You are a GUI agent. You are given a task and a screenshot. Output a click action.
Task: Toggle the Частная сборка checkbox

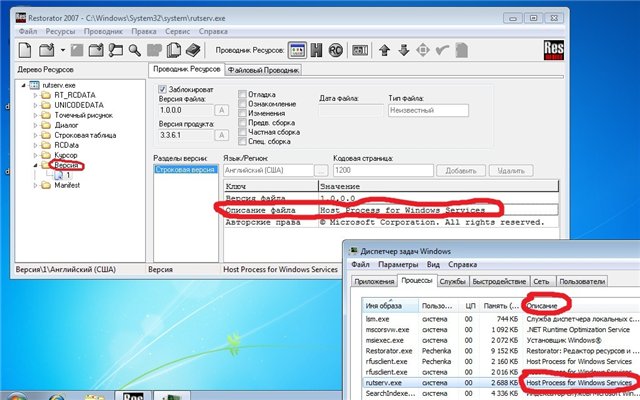(242, 132)
